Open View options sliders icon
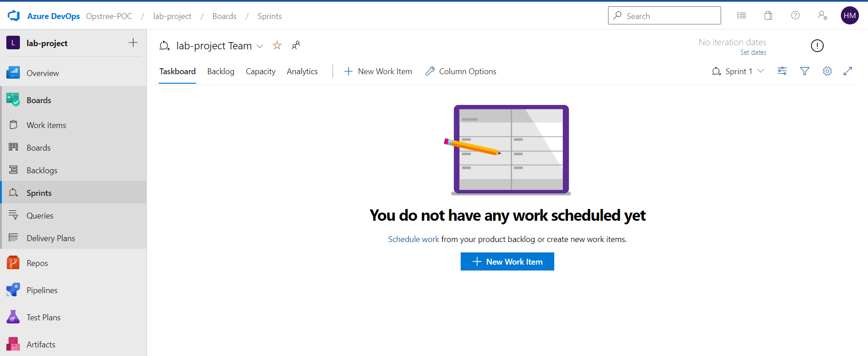This screenshot has height=356, width=868. pyautogui.click(x=782, y=71)
